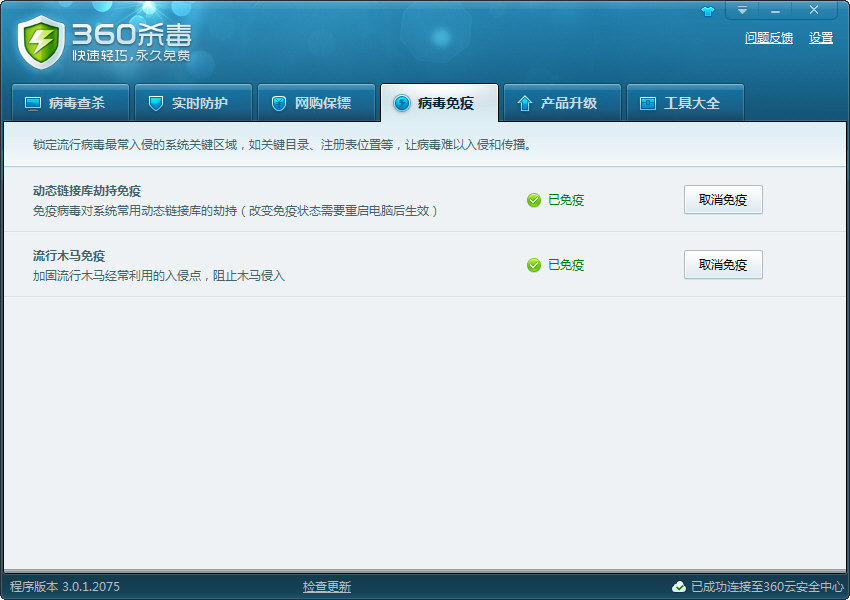Click the 流行木马免疫 heading
The image size is (850, 600).
point(69,256)
